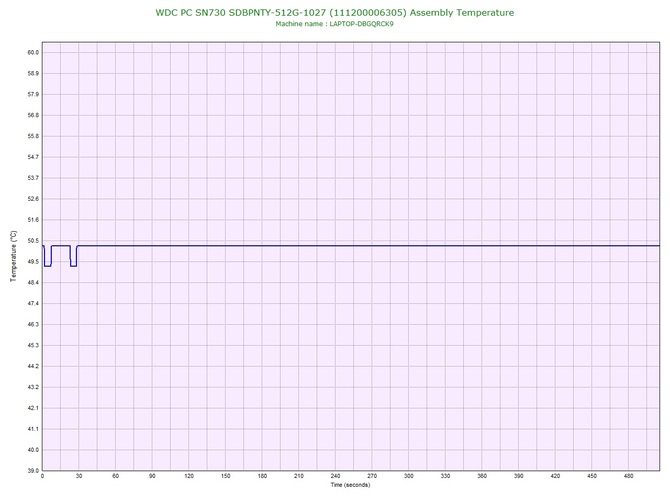The height and width of the screenshot is (502, 670).
Task: Click the 39.0 y-axis tick label
Action: tap(33, 471)
